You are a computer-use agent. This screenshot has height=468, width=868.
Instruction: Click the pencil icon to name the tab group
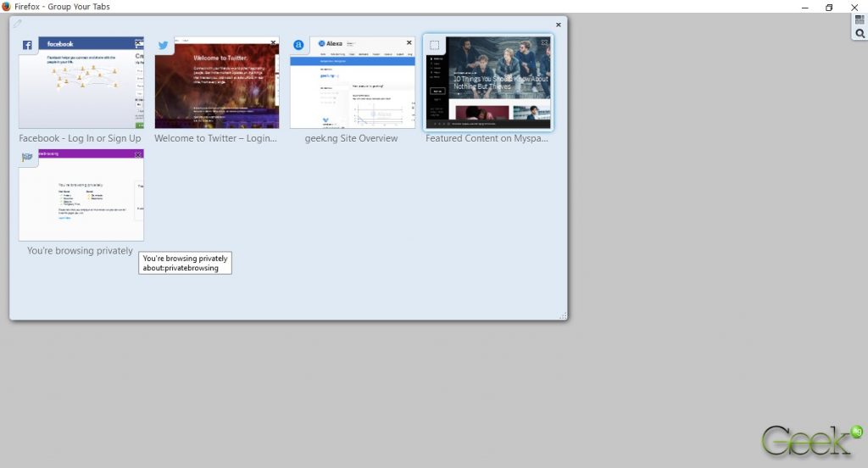coord(17,23)
